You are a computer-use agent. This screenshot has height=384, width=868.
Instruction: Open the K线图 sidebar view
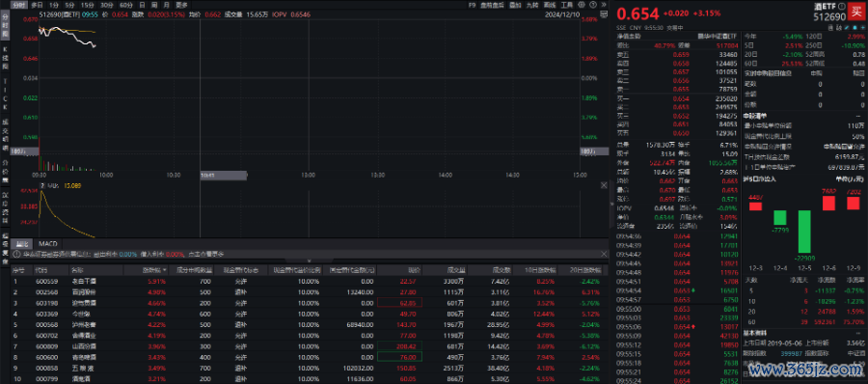6,58
